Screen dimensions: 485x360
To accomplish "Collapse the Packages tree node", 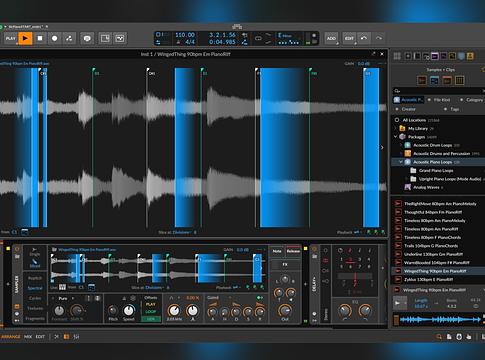I will click(x=396, y=137).
